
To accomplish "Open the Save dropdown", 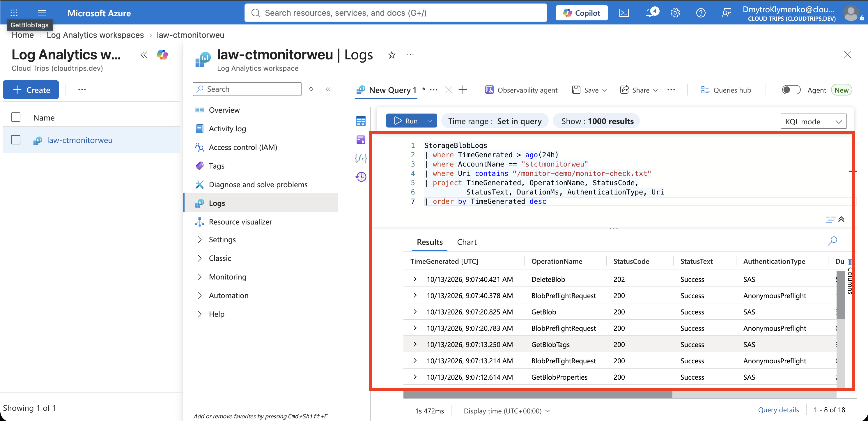I will (589, 90).
